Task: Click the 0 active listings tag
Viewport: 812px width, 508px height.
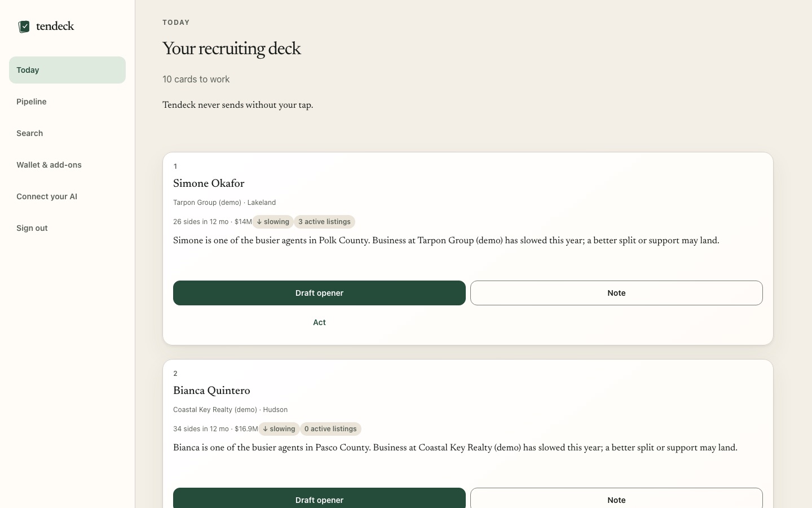Action: pyautogui.click(x=330, y=429)
